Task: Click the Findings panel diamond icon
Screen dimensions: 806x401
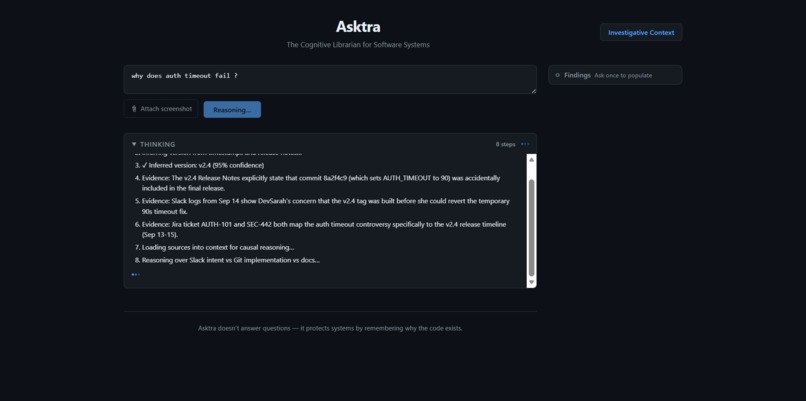Action: (x=557, y=75)
